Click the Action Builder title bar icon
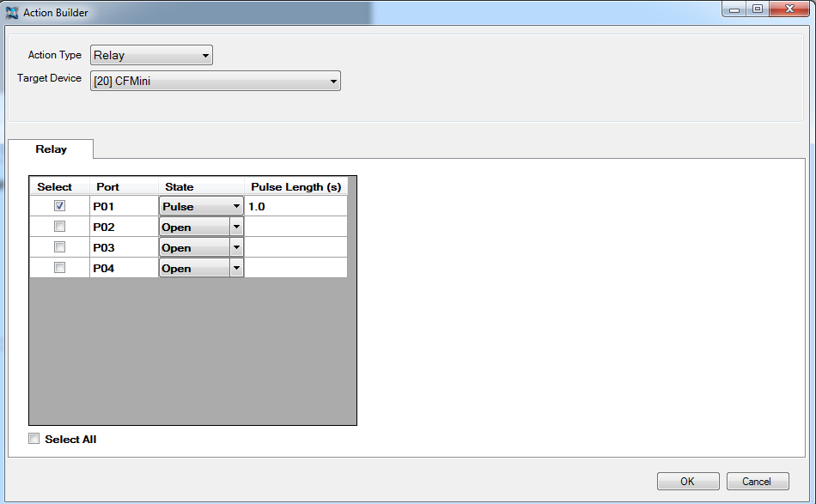The width and height of the screenshot is (816, 504). point(12,13)
